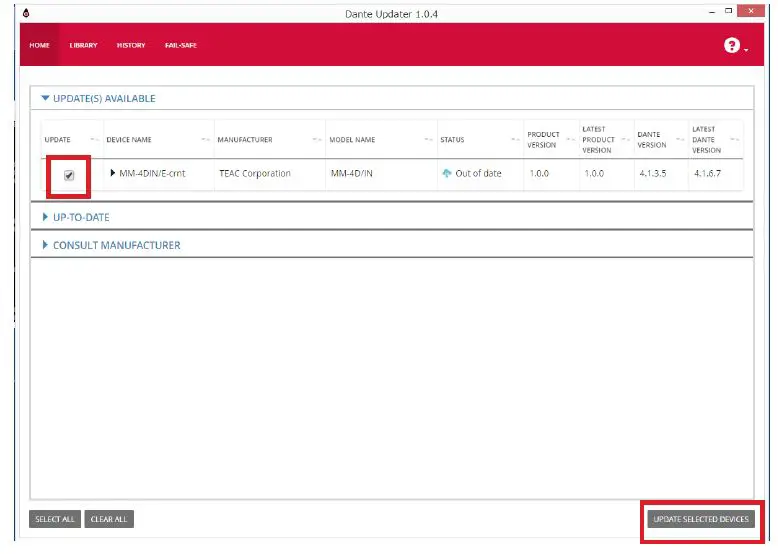
Task: Click the MM-4DIN/E-cmt device name text
Action: (152, 173)
